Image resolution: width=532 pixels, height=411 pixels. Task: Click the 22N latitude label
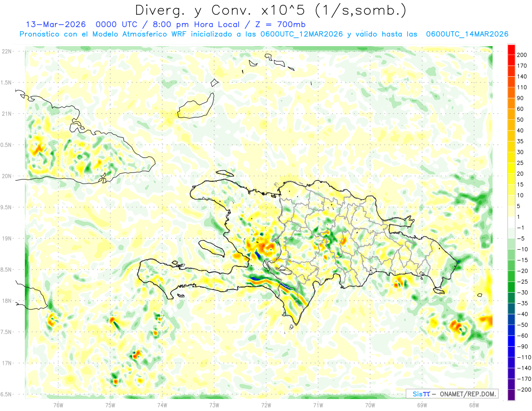[x=6, y=51]
